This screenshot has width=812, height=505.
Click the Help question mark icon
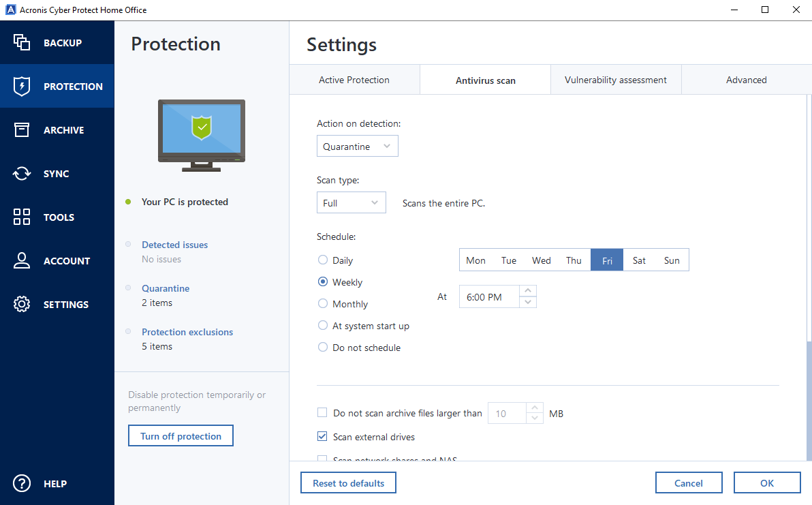[21, 483]
